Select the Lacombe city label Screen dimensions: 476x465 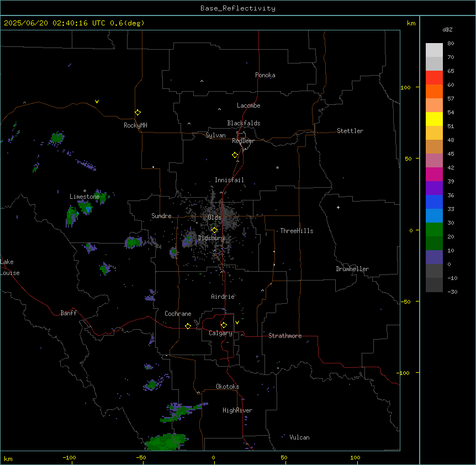click(x=248, y=105)
